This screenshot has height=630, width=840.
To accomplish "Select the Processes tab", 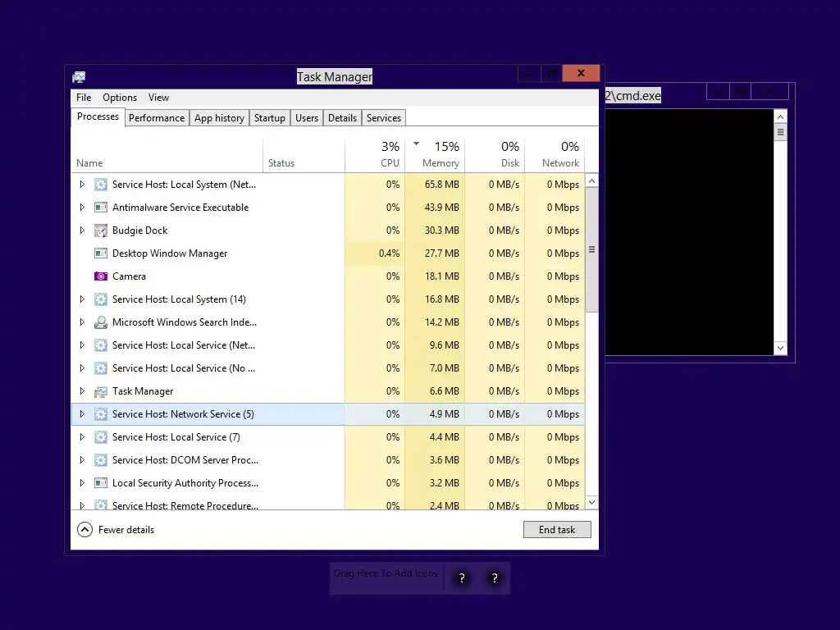I will [98, 116].
